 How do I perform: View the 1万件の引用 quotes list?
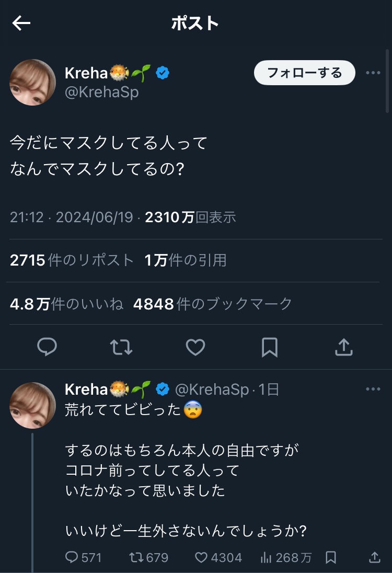coord(185,260)
